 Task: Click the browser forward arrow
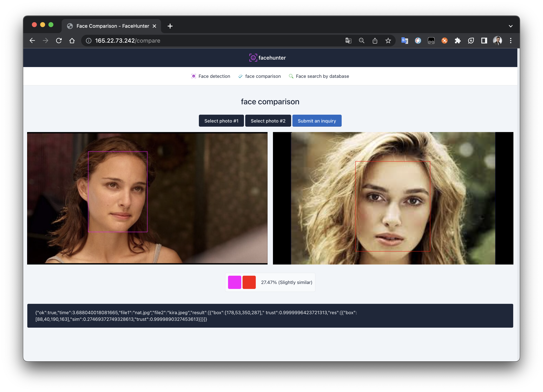click(x=46, y=41)
